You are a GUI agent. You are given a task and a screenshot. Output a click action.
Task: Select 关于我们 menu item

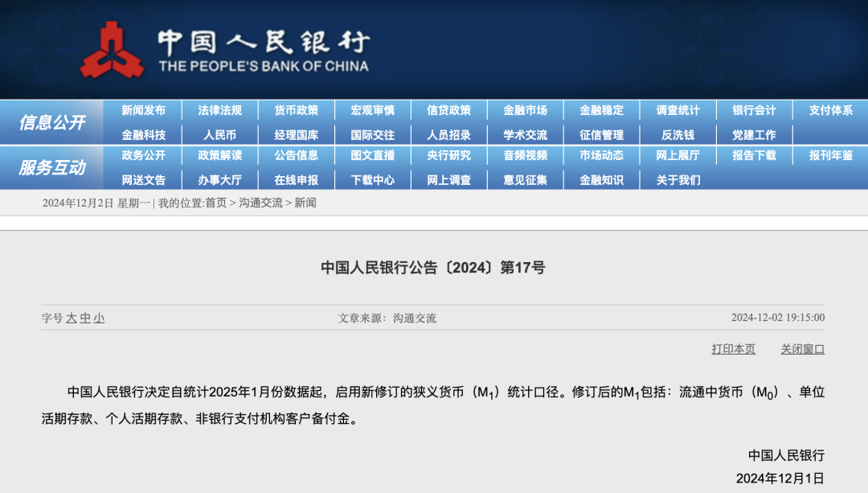click(678, 180)
